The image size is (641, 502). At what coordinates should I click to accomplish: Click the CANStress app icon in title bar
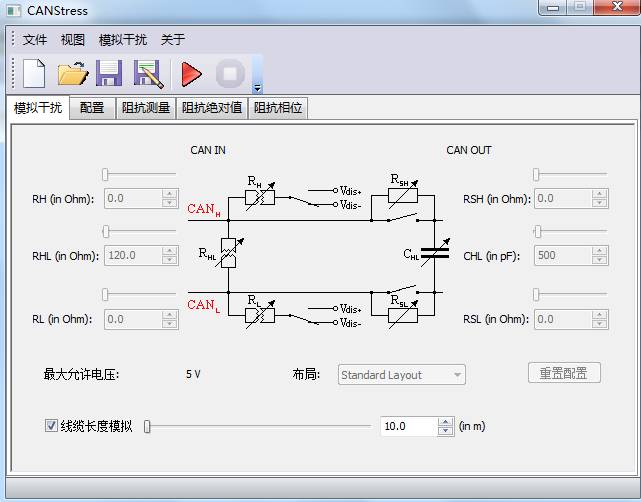(12, 11)
